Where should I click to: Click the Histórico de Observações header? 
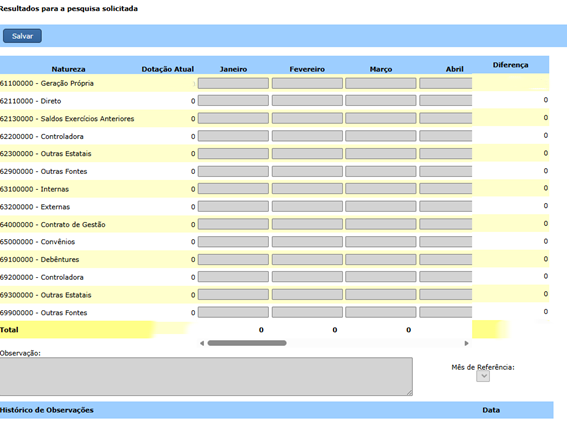[x=47, y=410]
